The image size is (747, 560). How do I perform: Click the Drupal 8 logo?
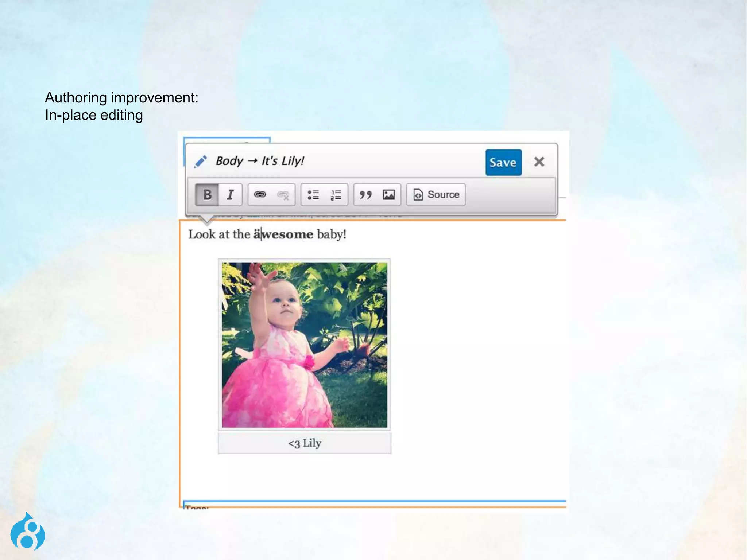(28, 531)
